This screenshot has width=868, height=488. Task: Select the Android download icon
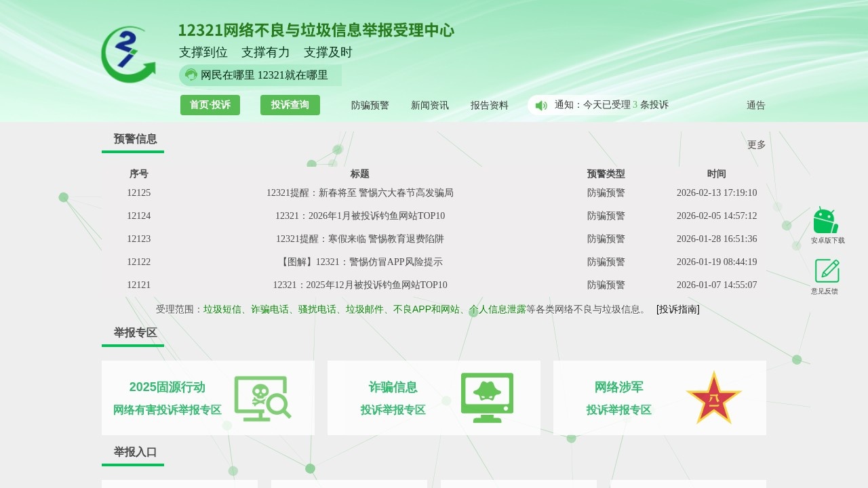point(825,218)
